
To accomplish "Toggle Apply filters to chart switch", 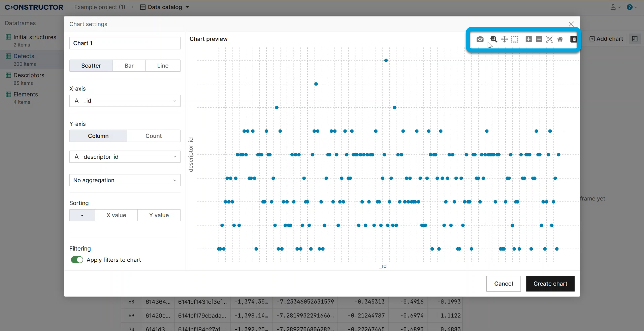I will click(x=77, y=260).
